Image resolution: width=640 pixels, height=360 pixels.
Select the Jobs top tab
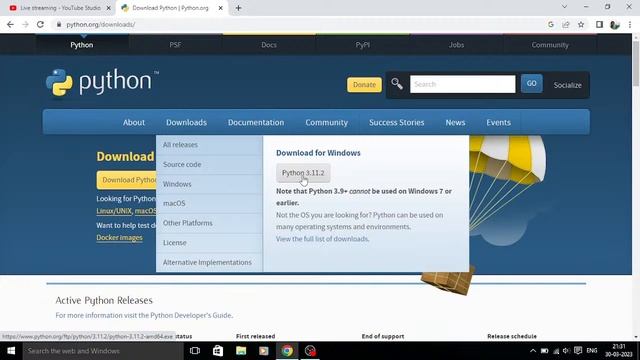pos(456,45)
